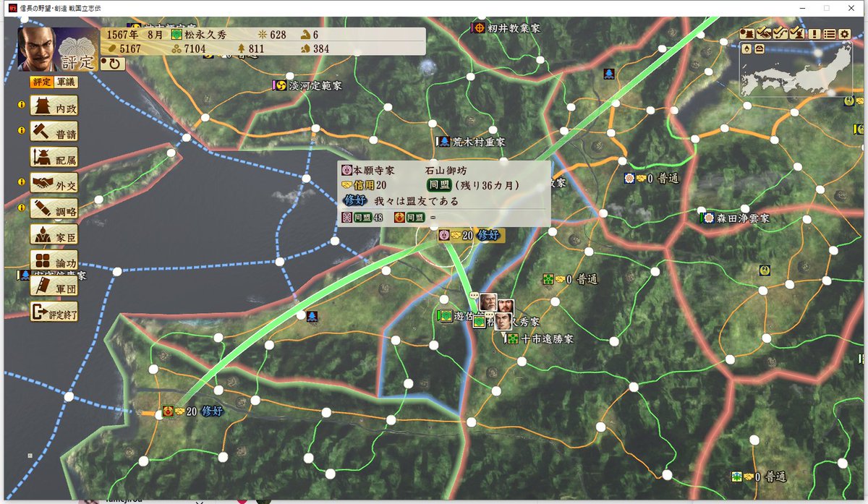Toggle the officer display overlay checkmark

(796, 33)
